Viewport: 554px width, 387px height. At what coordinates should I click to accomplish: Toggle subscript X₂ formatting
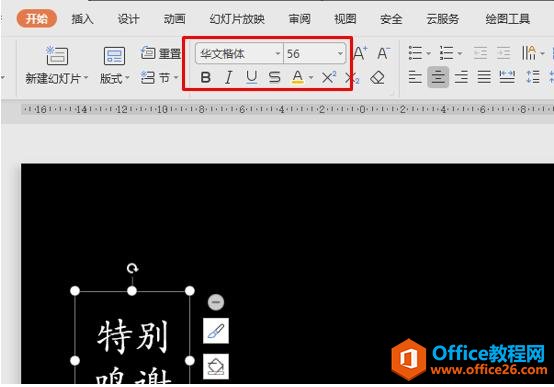click(352, 77)
